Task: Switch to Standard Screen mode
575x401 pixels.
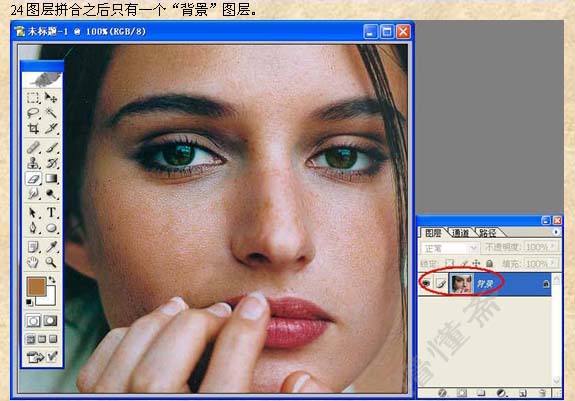Action: coord(30,339)
